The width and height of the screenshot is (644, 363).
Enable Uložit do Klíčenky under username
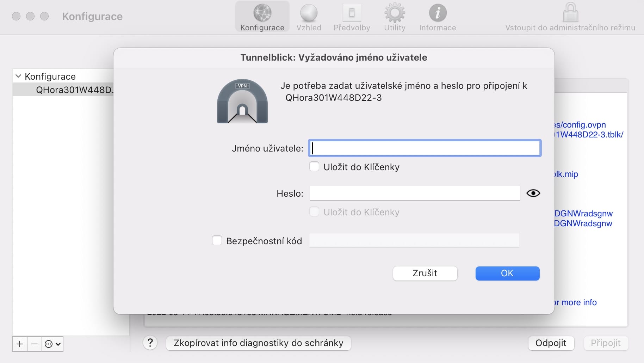314,166
